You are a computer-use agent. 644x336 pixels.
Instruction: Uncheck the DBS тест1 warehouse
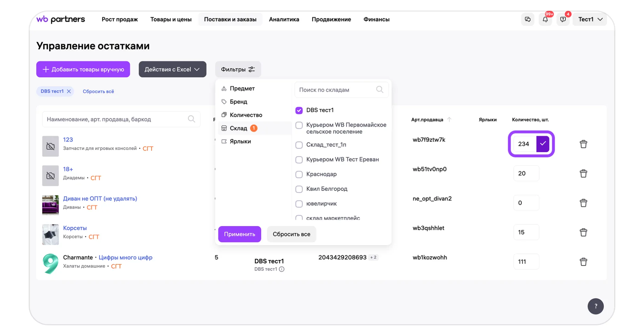299,110
